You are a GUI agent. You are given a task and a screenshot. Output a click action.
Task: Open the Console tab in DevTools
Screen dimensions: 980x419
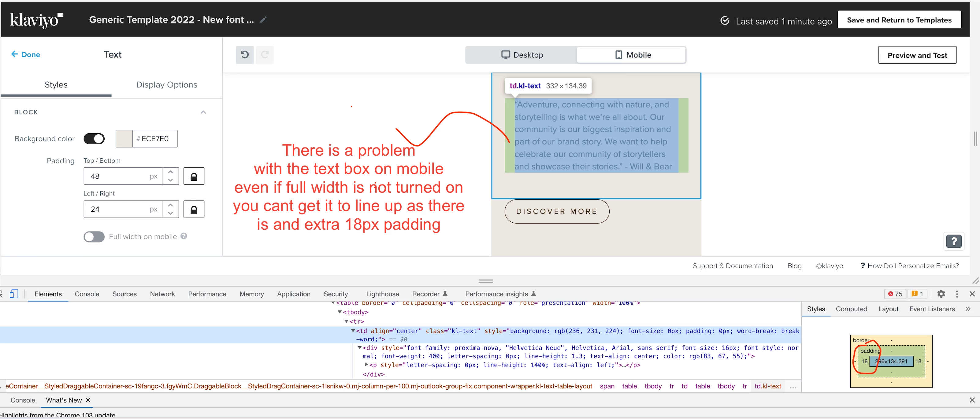[x=87, y=294]
